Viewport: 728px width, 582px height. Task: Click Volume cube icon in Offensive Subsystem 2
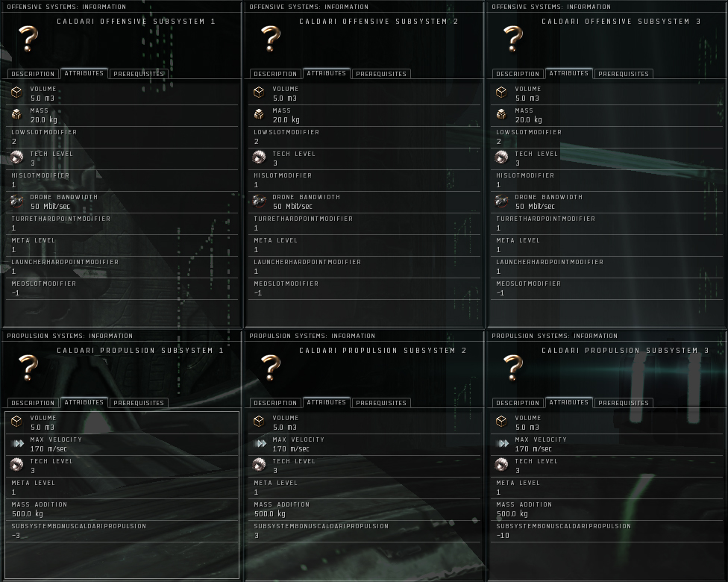tap(259, 93)
